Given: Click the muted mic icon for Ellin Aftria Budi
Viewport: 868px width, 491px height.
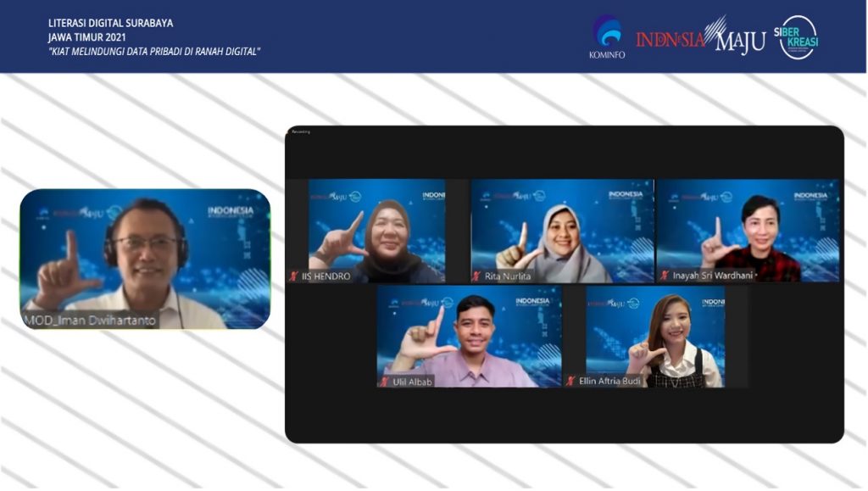Looking at the screenshot, I should [570, 382].
